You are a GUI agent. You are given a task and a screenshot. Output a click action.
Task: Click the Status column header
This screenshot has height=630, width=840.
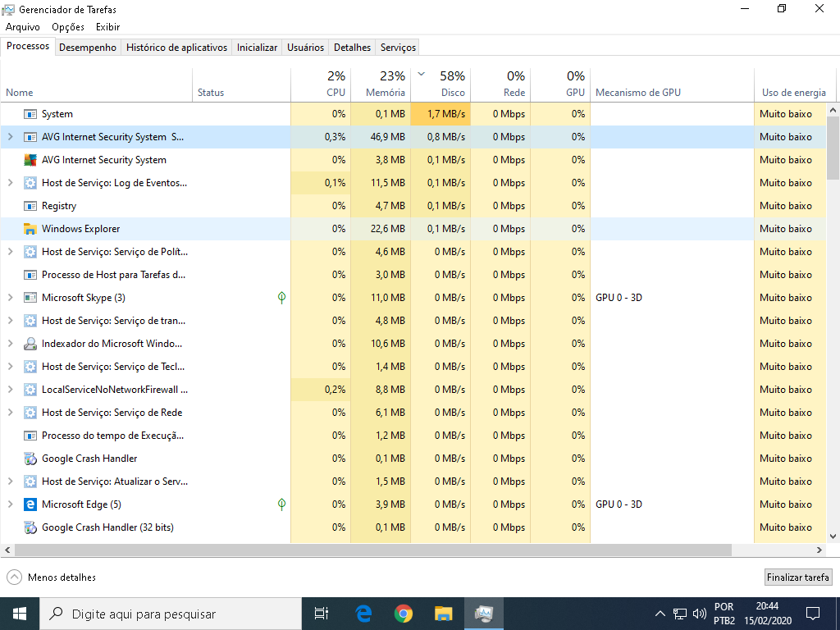click(241, 84)
